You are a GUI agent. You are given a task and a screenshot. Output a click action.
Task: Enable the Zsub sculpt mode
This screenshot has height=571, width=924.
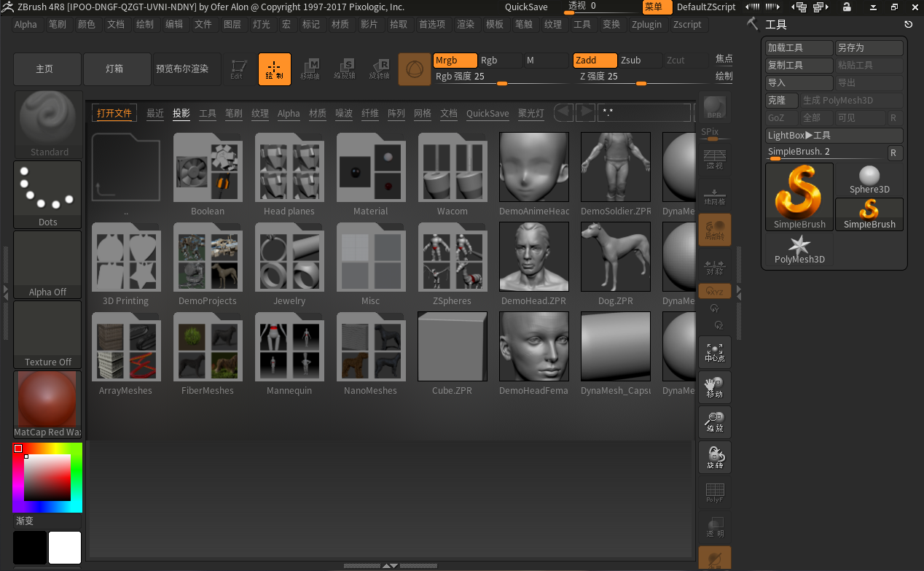[638, 61]
